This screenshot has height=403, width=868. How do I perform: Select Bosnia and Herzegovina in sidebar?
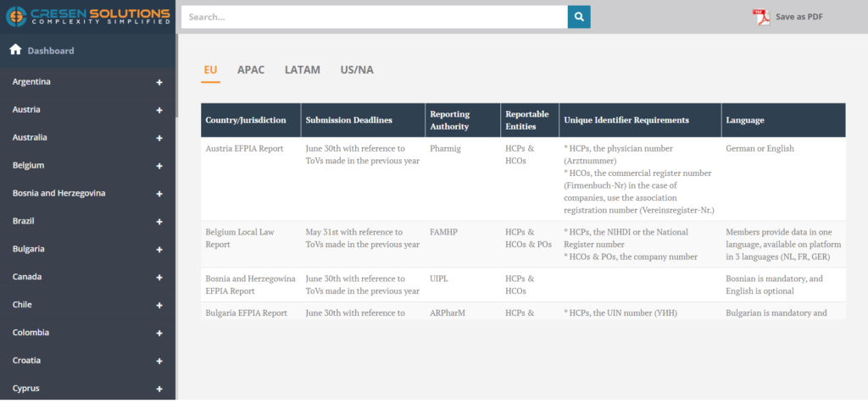pyautogui.click(x=58, y=193)
